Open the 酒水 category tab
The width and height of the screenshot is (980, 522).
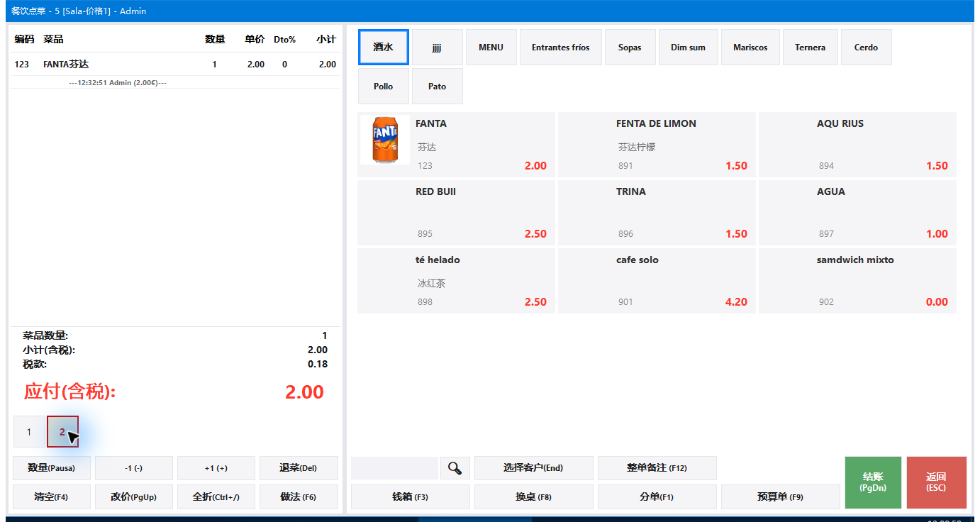pos(384,48)
